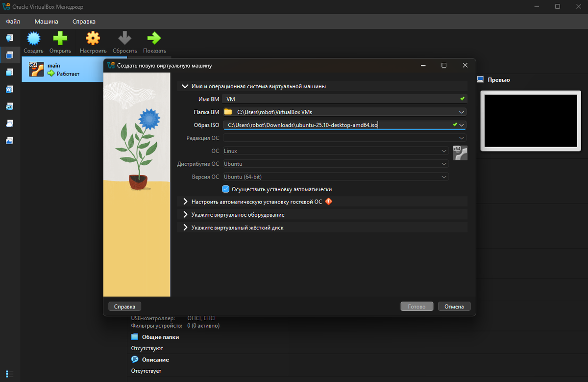This screenshot has height=382, width=588.
Task: Click the Имя ВМ text field
Action: click(x=344, y=99)
